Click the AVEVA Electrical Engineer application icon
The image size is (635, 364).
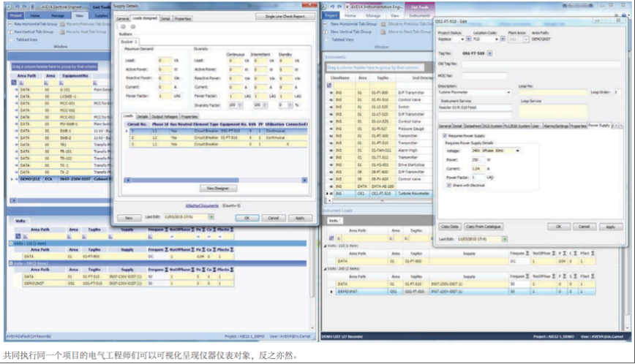tap(9, 7)
